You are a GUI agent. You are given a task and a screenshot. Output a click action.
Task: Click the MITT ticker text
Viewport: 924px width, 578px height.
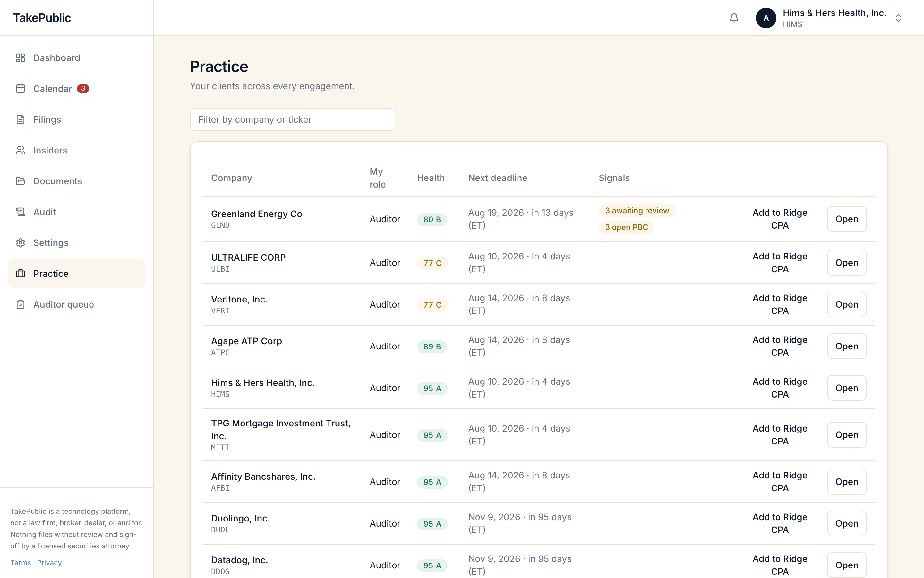[220, 447]
